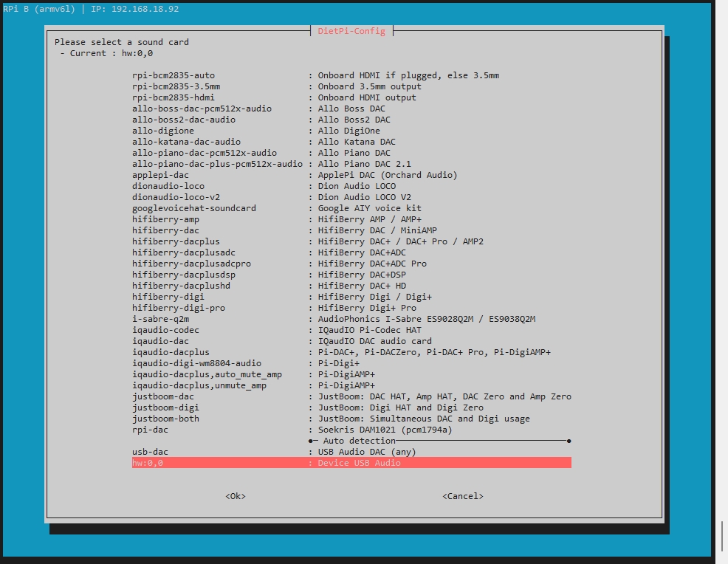
Task: Choose allo-digione sound card
Action: (x=351, y=131)
